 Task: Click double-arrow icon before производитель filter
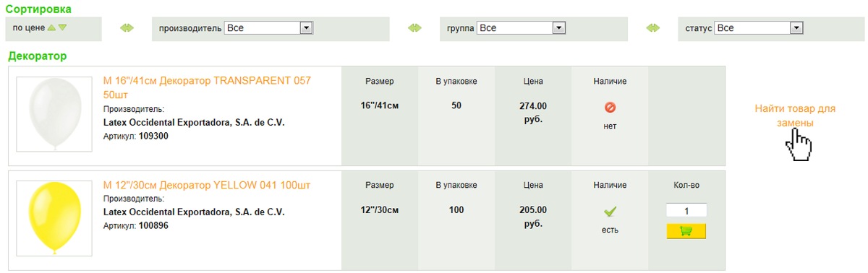click(x=127, y=28)
